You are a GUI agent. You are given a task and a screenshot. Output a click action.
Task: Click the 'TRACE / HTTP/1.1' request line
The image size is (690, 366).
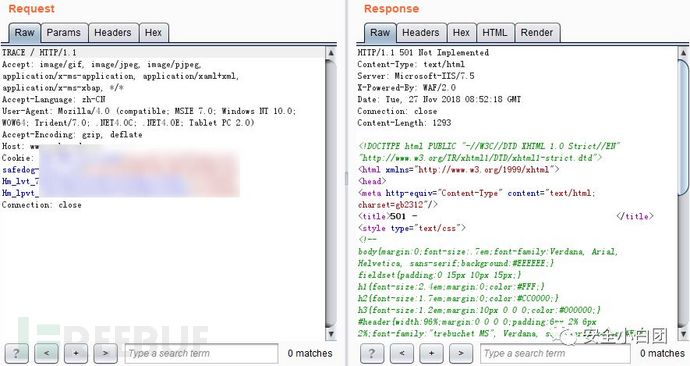point(39,52)
